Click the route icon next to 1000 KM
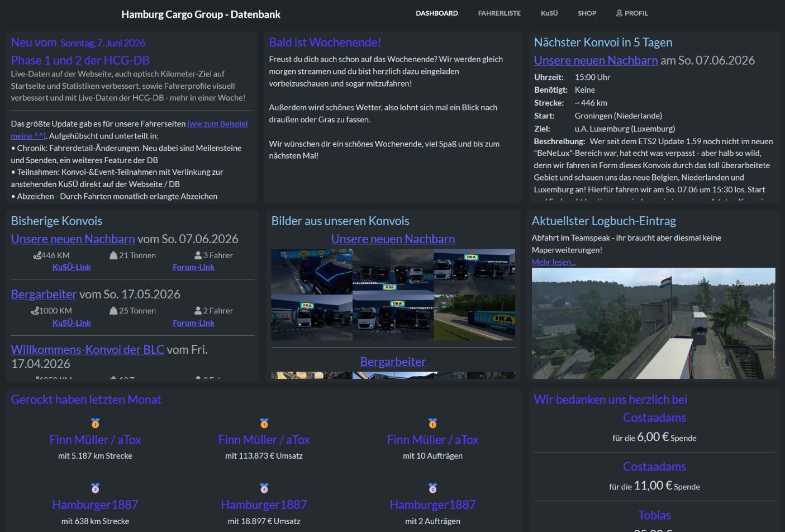Screen dimensions: 785x532 (x=35, y=311)
